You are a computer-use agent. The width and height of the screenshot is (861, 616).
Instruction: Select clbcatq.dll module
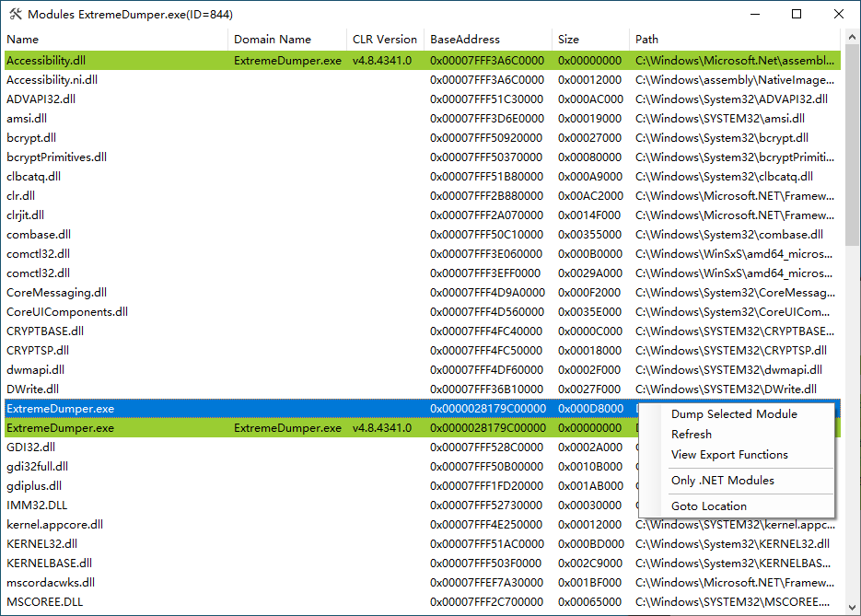pyautogui.click(x=423, y=176)
